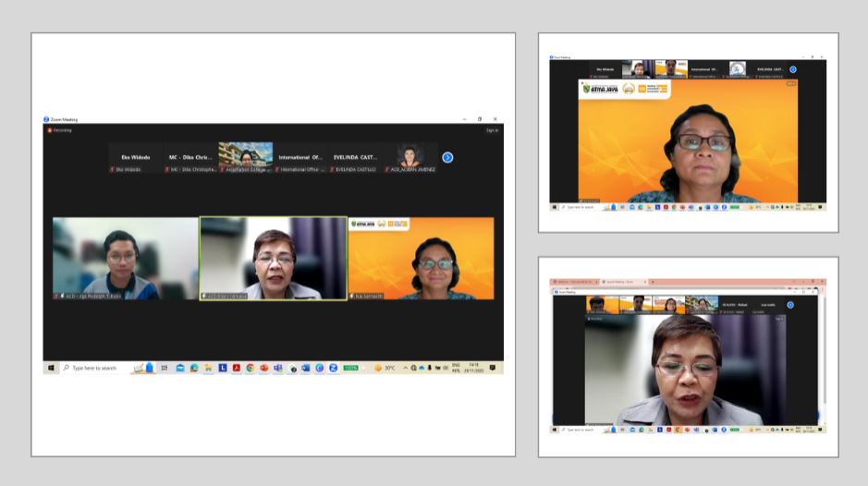The height and width of the screenshot is (486, 868).
Task: Click next-participants arrow in orange speaker screenshot
Action: [x=793, y=69]
